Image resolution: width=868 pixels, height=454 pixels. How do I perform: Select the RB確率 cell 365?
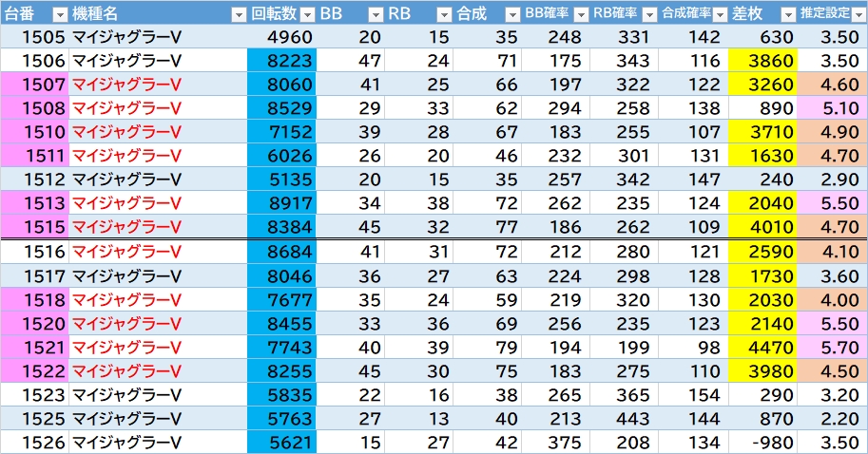[x=624, y=395]
